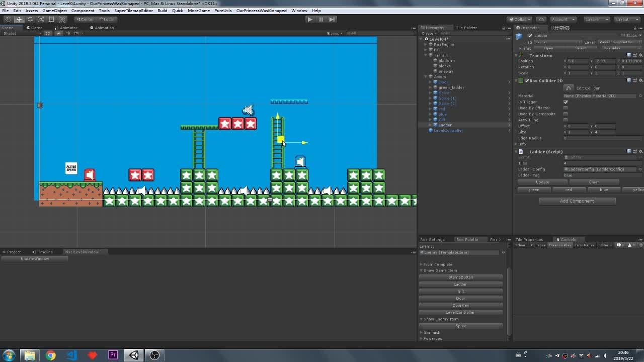
Task: Toggle Ladder object active checkbox
Action: 530,36
